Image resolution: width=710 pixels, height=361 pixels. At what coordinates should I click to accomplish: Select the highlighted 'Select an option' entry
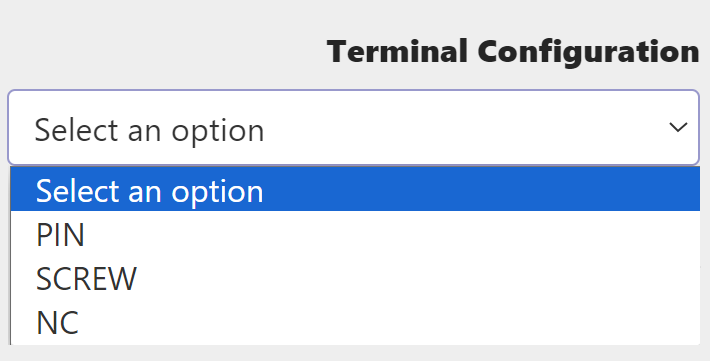point(355,189)
